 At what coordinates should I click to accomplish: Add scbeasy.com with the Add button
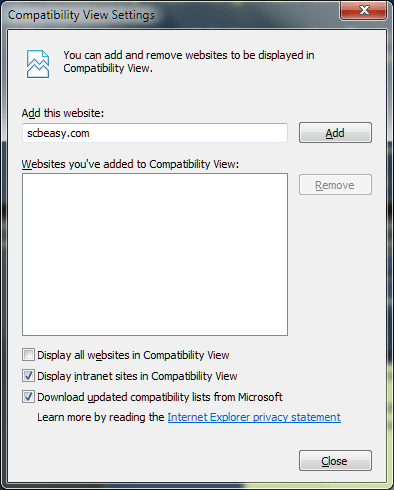(335, 133)
